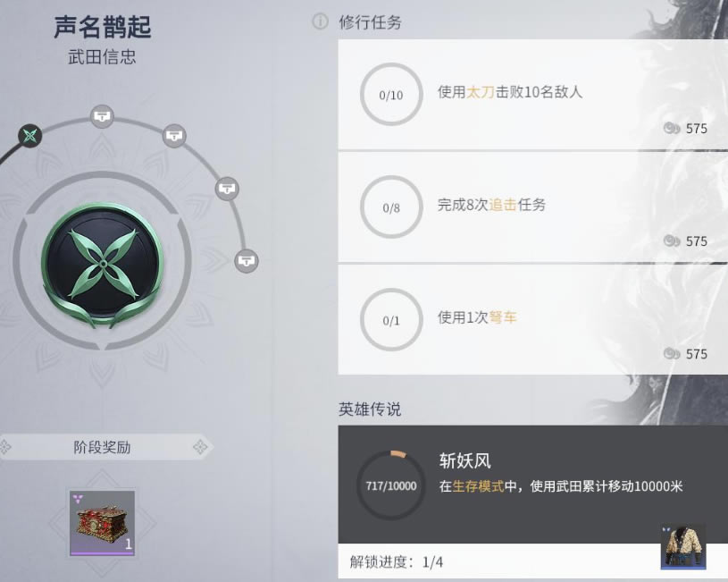Click the last locked stage node on arc
Image resolution: width=728 pixels, height=582 pixels.
pos(246,261)
